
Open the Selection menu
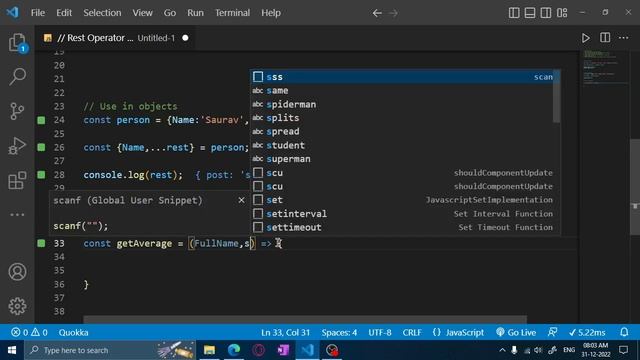pos(102,13)
